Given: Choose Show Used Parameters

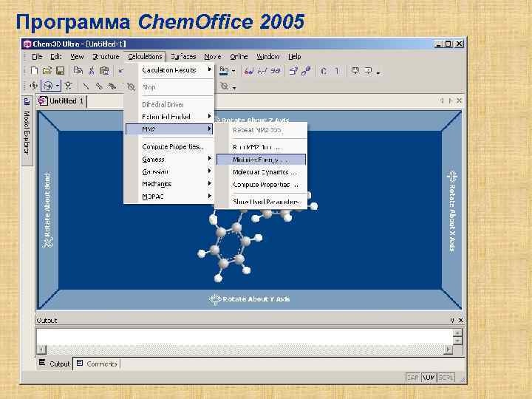Looking at the screenshot, I should click(x=262, y=202).
